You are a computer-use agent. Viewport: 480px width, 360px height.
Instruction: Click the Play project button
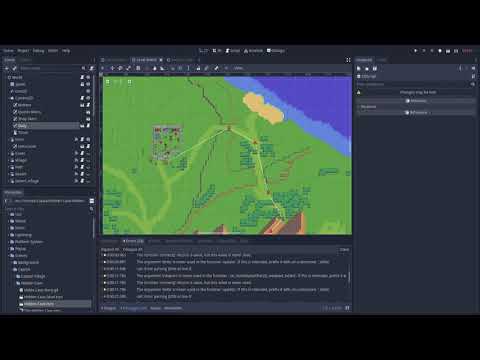tap(416, 51)
